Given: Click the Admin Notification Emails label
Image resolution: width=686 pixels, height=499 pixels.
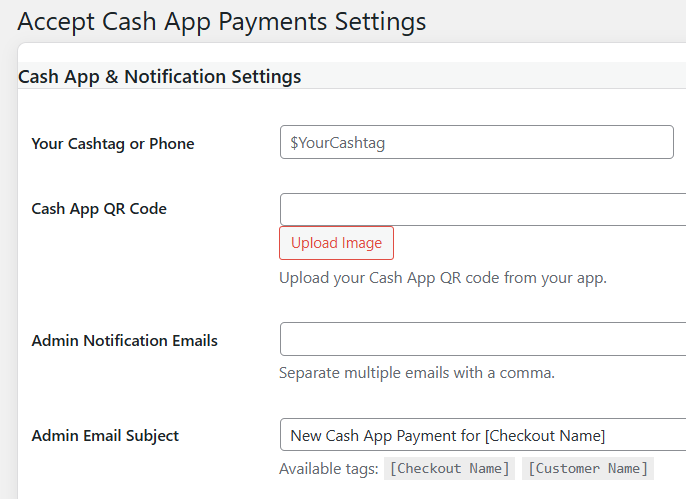Looking at the screenshot, I should click(x=125, y=341).
